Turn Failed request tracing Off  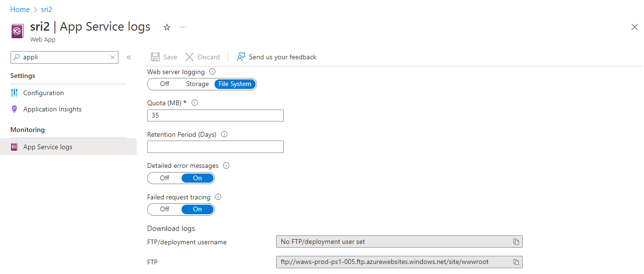click(164, 209)
